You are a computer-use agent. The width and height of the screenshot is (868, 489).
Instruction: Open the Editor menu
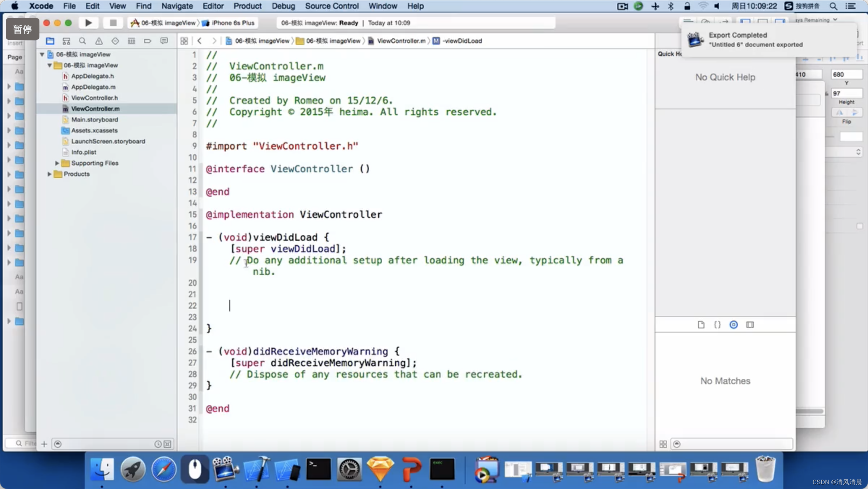[213, 6]
